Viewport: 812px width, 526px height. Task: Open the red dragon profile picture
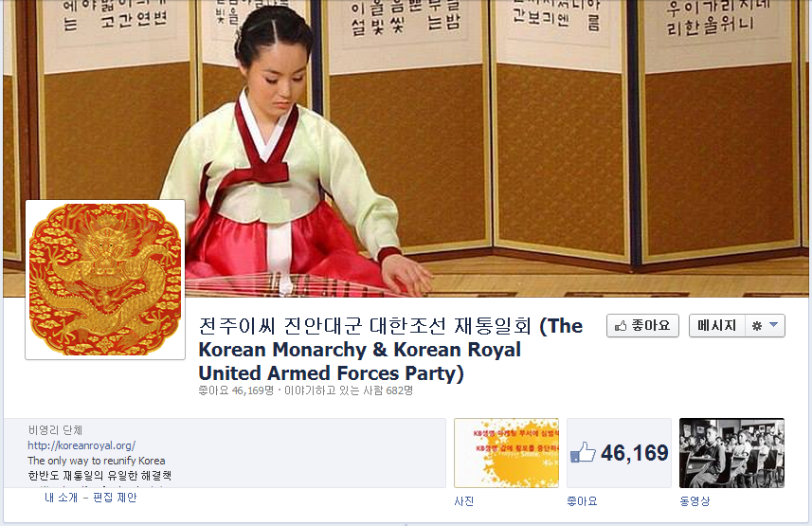point(105,280)
